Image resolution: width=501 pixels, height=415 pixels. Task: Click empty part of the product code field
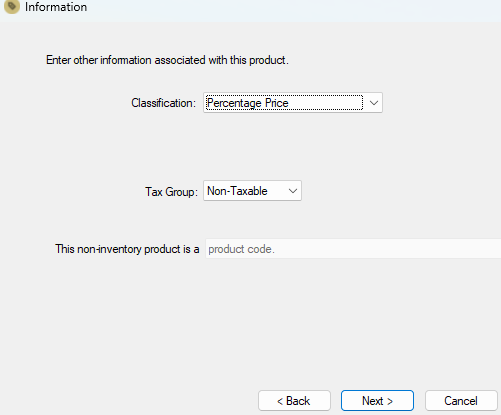tap(387, 249)
